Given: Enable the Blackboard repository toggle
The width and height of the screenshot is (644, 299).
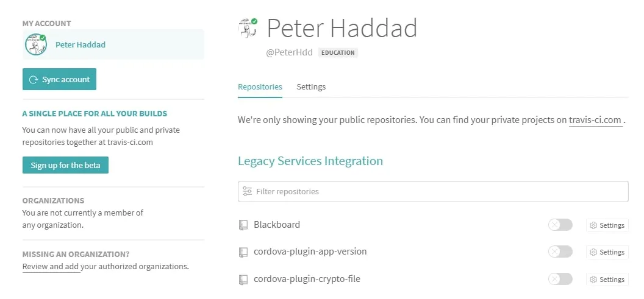Looking at the screenshot, I should (x=560, y=225).
